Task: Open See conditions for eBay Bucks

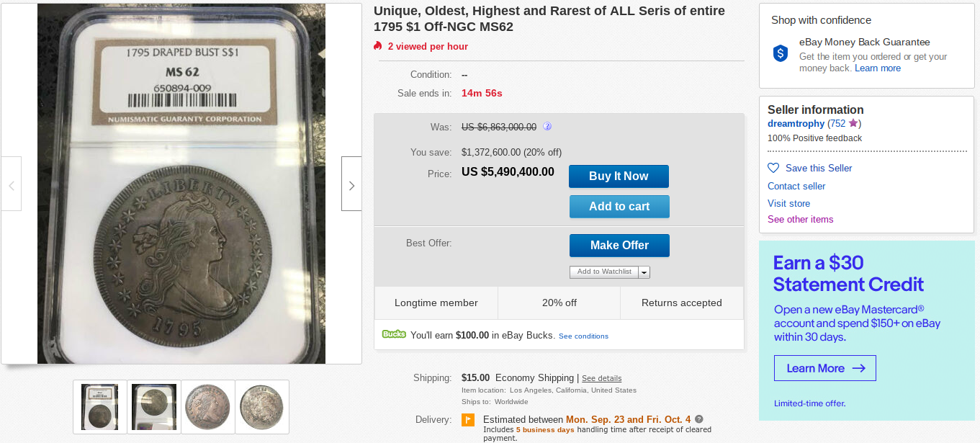Action: [583, 336]
